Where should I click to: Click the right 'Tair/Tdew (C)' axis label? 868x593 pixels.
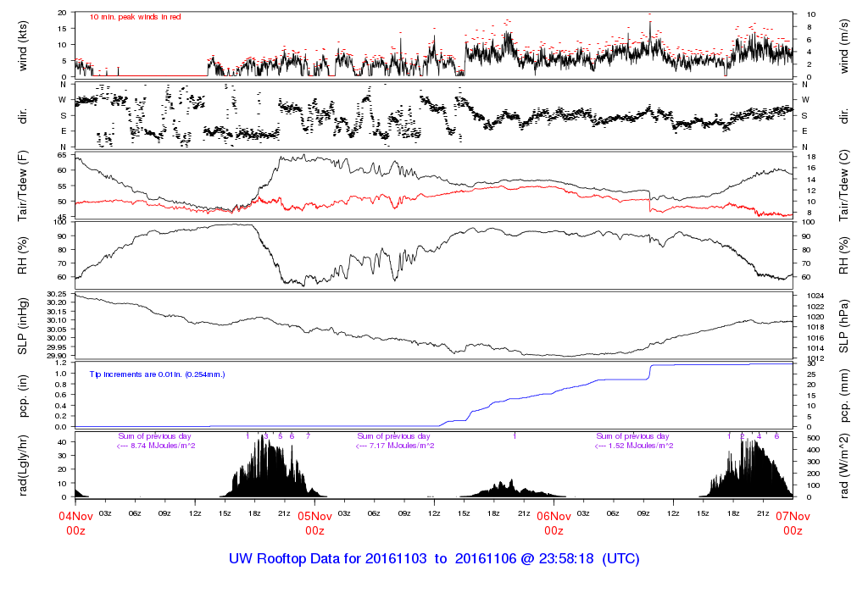(x=844, y=186)
